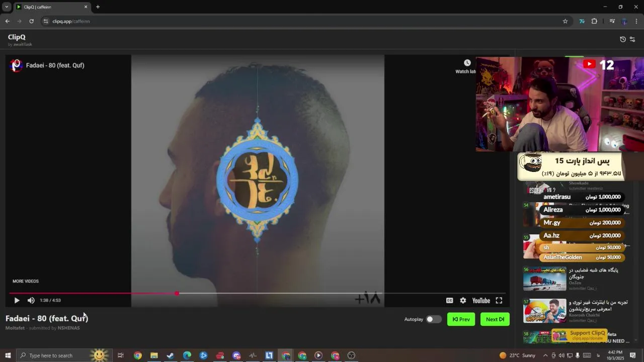Open Steam from the taskbar
Screen dimensions: 644x362
click(x=170, y=355)
